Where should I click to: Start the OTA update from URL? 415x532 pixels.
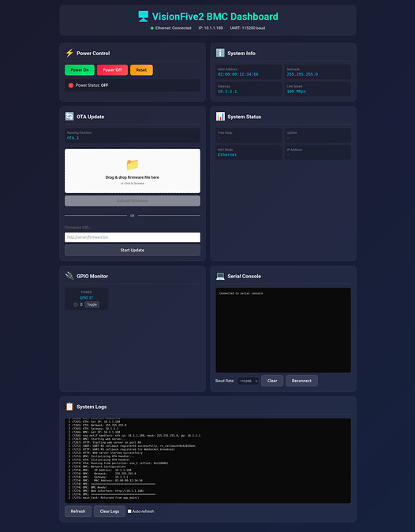pyautogui.click(x=133, y=250)
